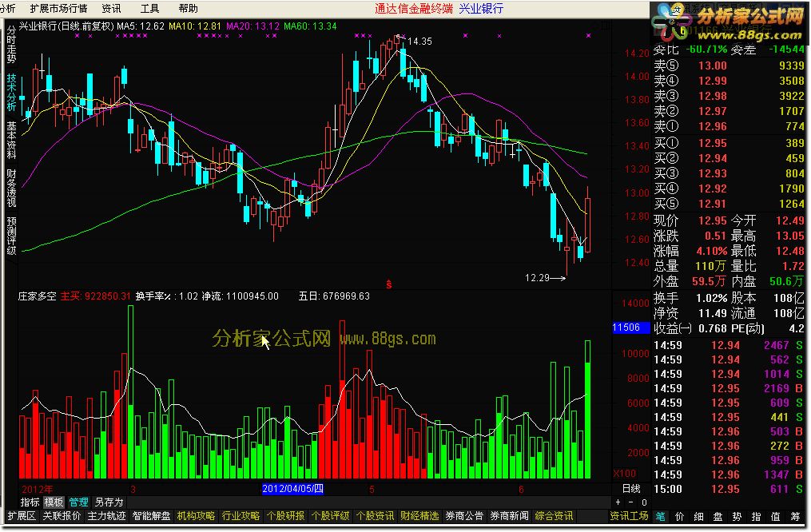
Task: Open the 扩展市场行情 menu
Action: (x=58, y=8)
